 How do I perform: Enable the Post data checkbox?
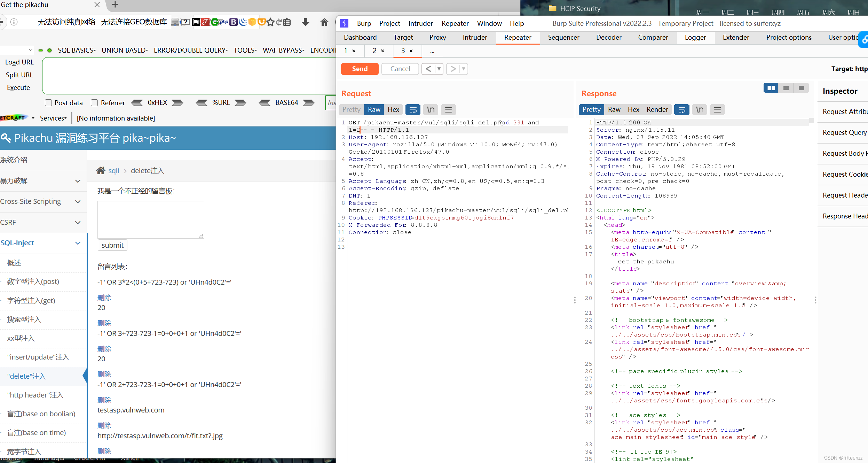48,103
